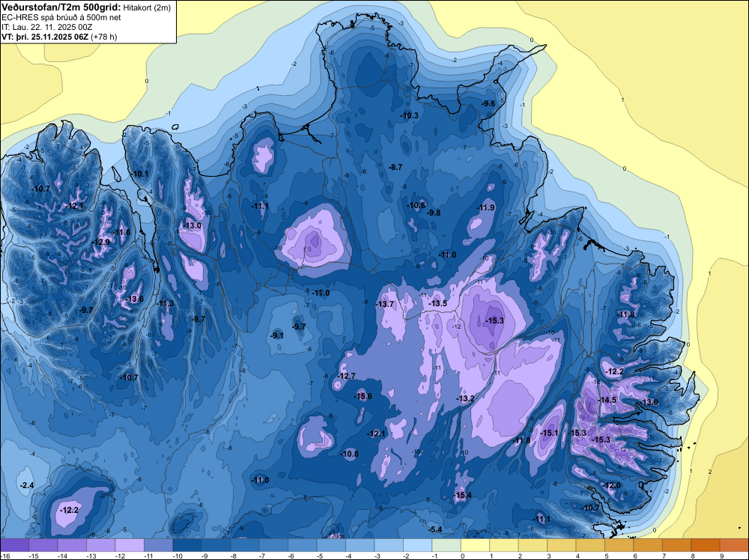Viewport: 749px width, 560px height.
Task: Select the -11.6 temperature reading
Action: (121, 233)
